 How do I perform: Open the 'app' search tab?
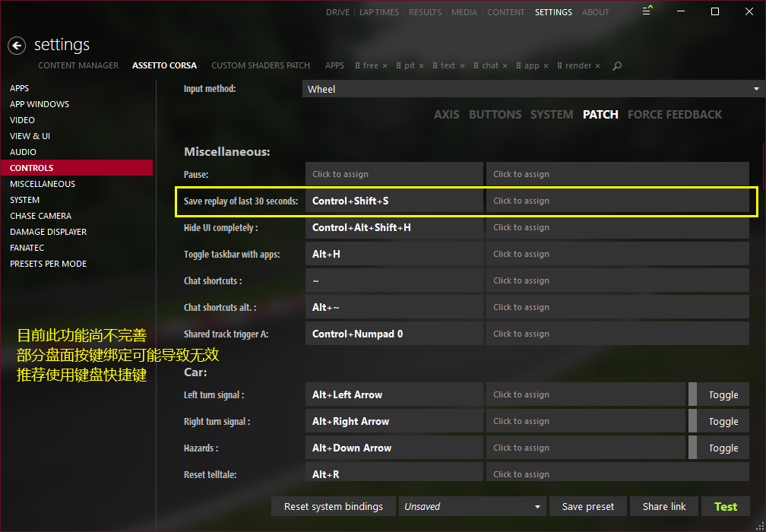click(531, 65)
